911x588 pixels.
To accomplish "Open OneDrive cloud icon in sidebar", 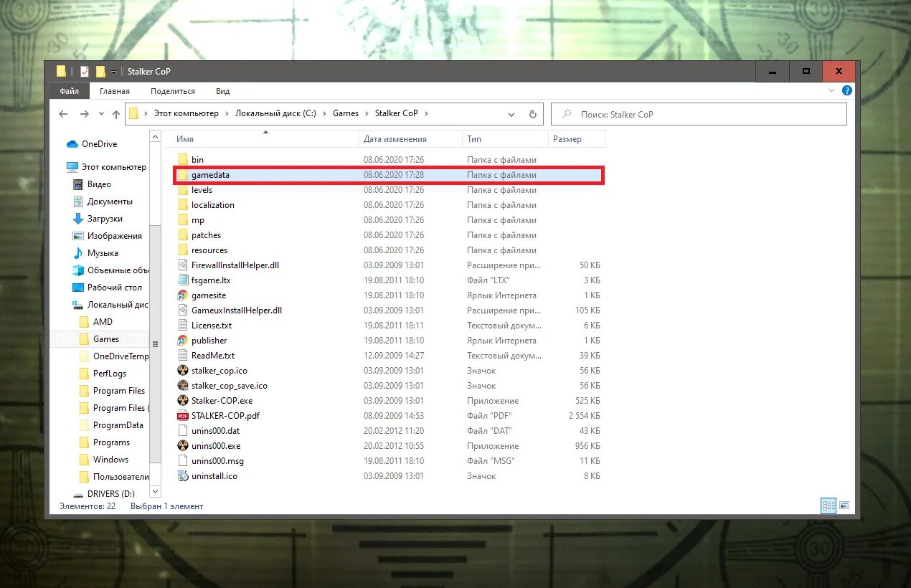I will pos(72,144).
